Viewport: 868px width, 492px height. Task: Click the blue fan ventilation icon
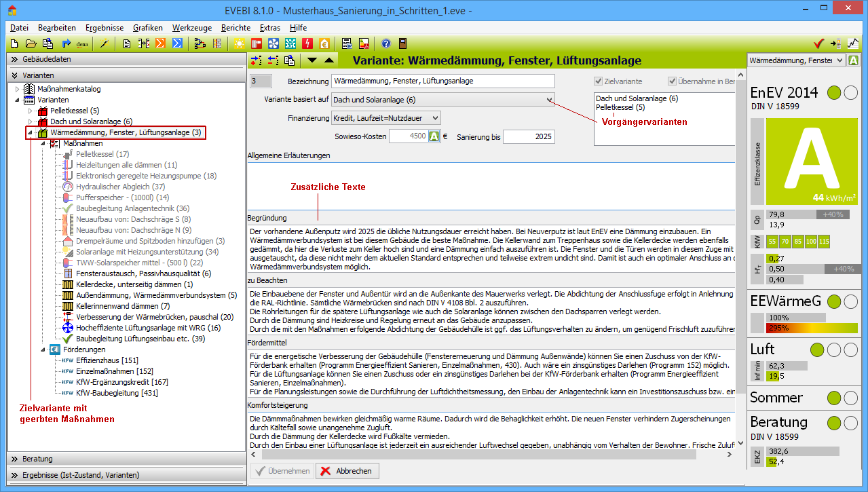[x=274, y=43]
